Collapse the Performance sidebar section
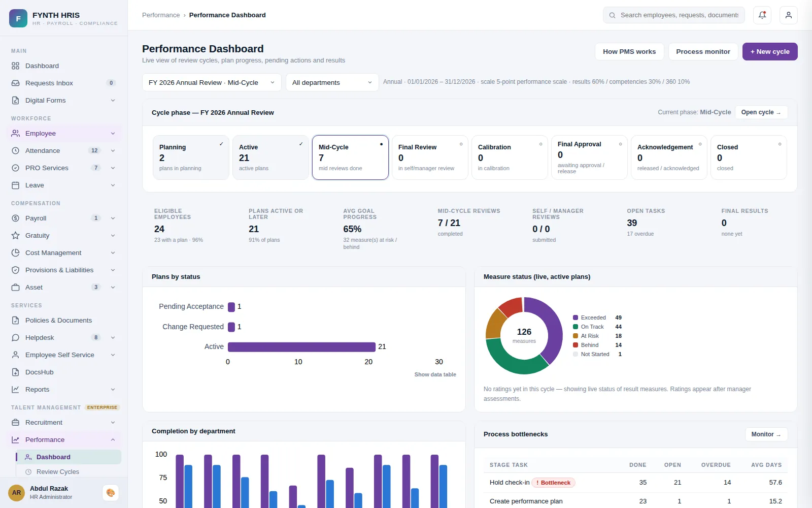 64,440
